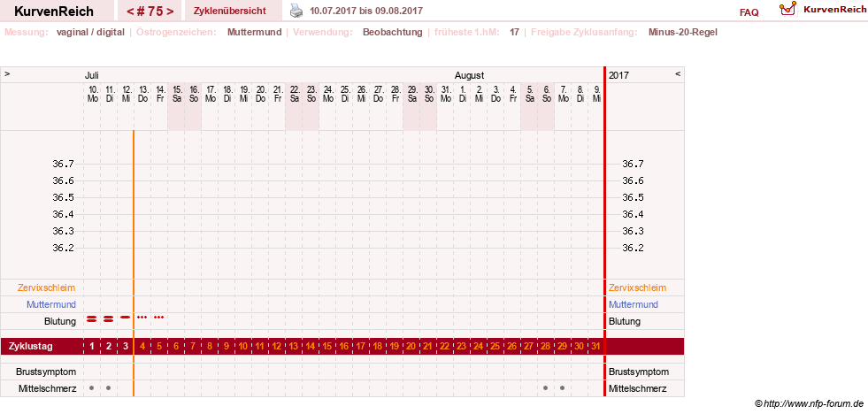Screen dimensions: 868x414
Task: Go to previous cycle with left angle bracket
Action: point(129,11)
